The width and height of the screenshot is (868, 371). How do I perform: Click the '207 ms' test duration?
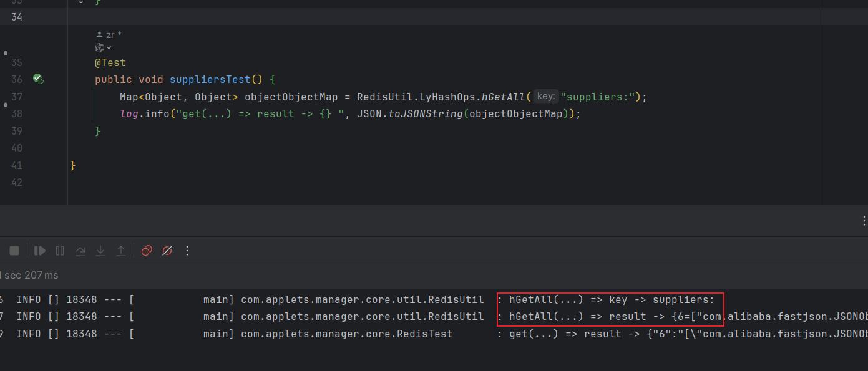pos(41,275)
